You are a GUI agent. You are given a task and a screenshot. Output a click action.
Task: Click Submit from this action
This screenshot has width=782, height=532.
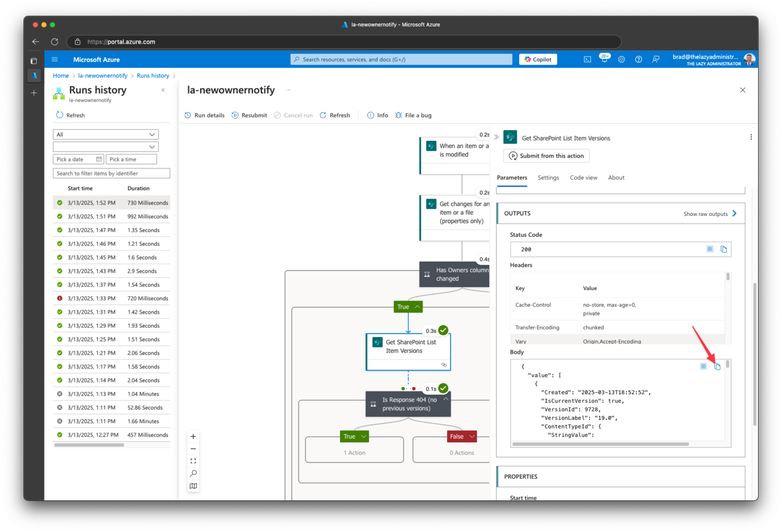coord(546,156)
